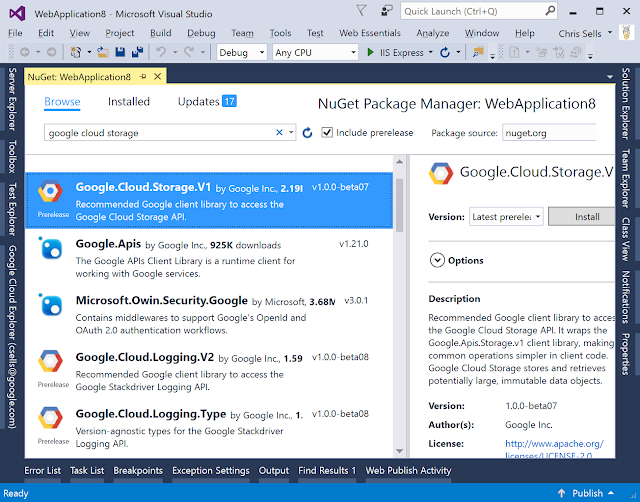Click Publish in the status bar
This screenshot has width=640, height=502.
pos(587,493)
